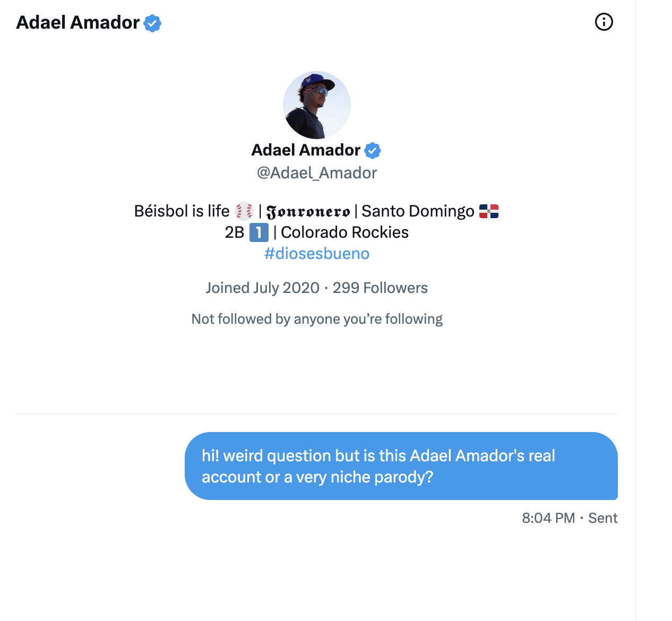Screen dimensions: 672x621
Task: Open the @Adael_Amador handle link
Action: pos(317,173)
